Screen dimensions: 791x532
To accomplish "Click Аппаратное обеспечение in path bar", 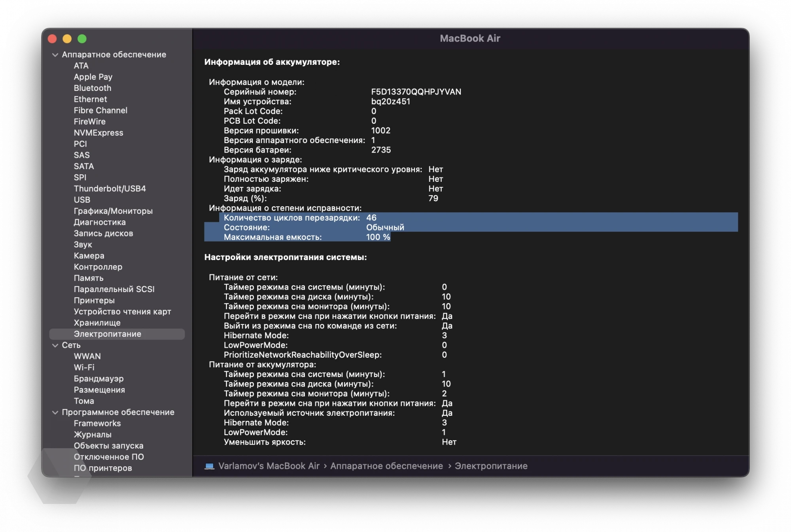I will [387, 466].
